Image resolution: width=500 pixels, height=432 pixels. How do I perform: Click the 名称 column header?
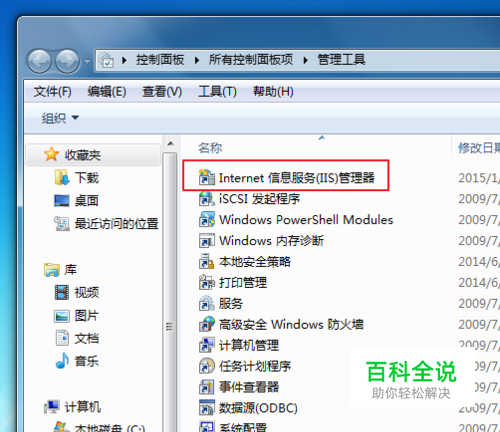[x=210, y=148]
